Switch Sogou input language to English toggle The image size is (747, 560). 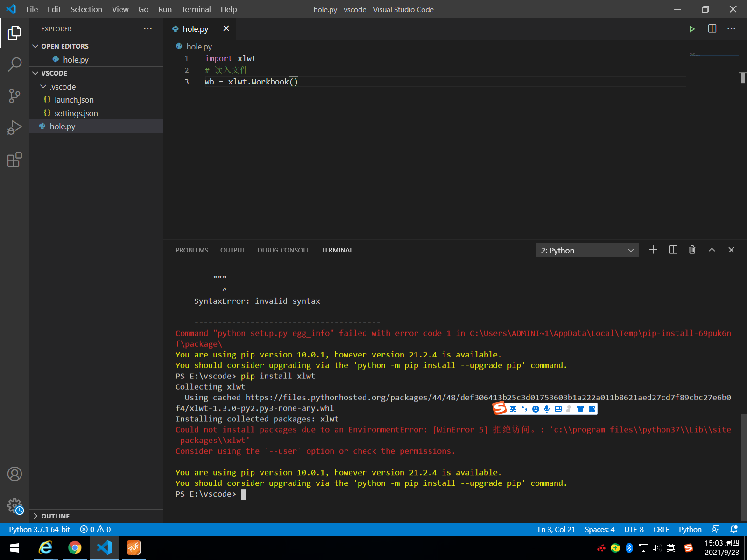pos(513,409)
